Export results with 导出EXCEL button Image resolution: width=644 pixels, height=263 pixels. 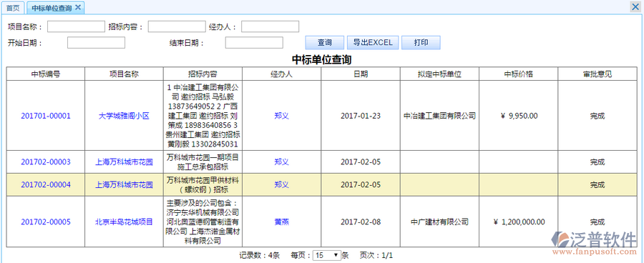tap(373, 43)
